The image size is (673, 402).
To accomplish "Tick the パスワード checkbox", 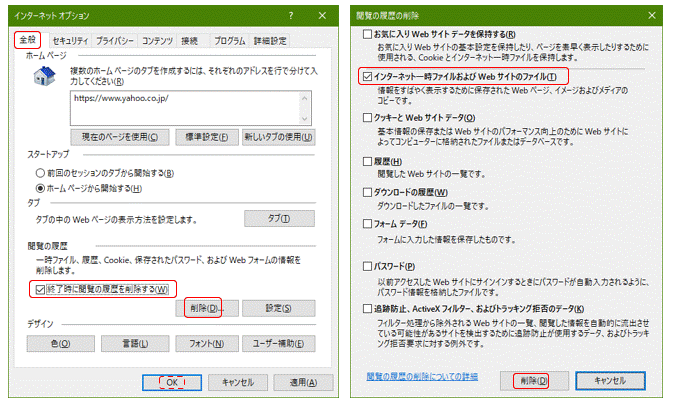I will pyautogui.click(x=368, y=266).
